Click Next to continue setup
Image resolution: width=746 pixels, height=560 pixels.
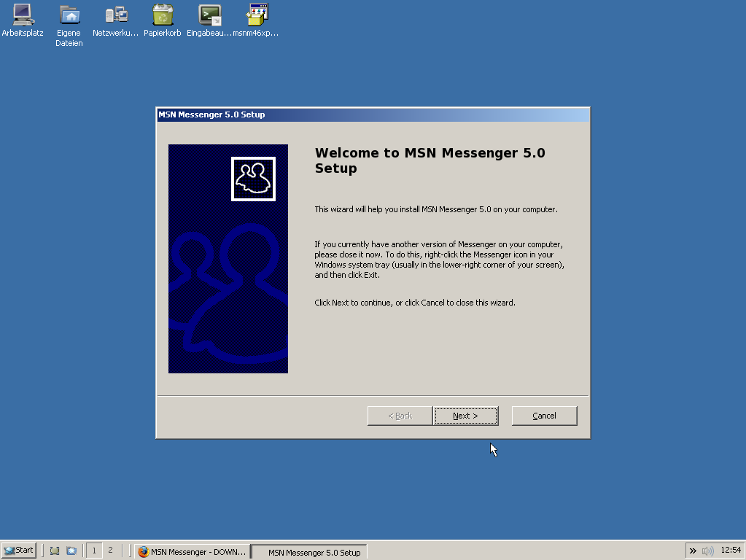click(465, 416)
